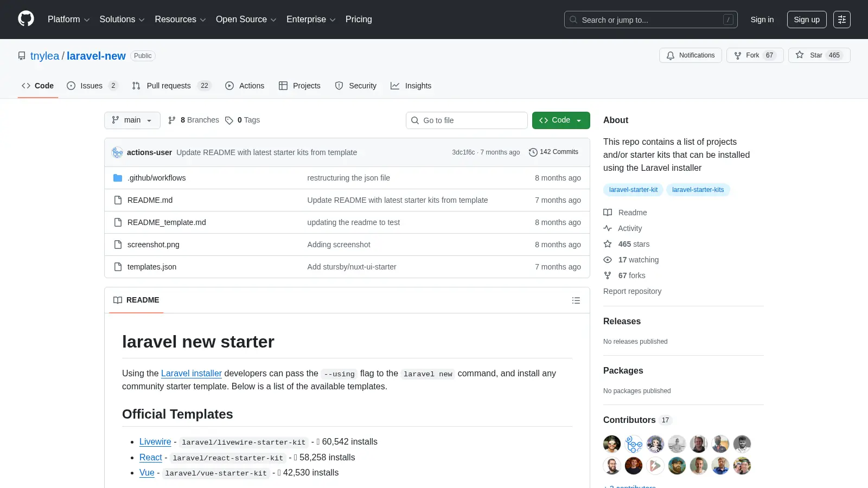Click the README outline list icon
868x488 pixels.
point(576,300)
